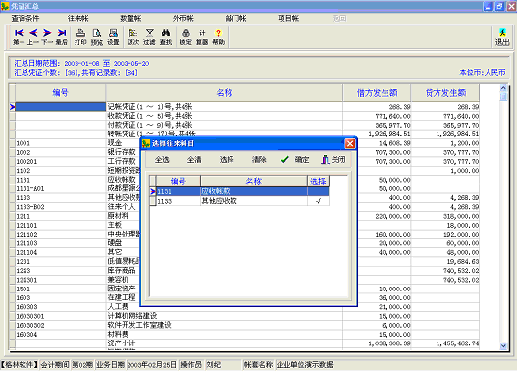Click the 帮助 help question mark

218,37
